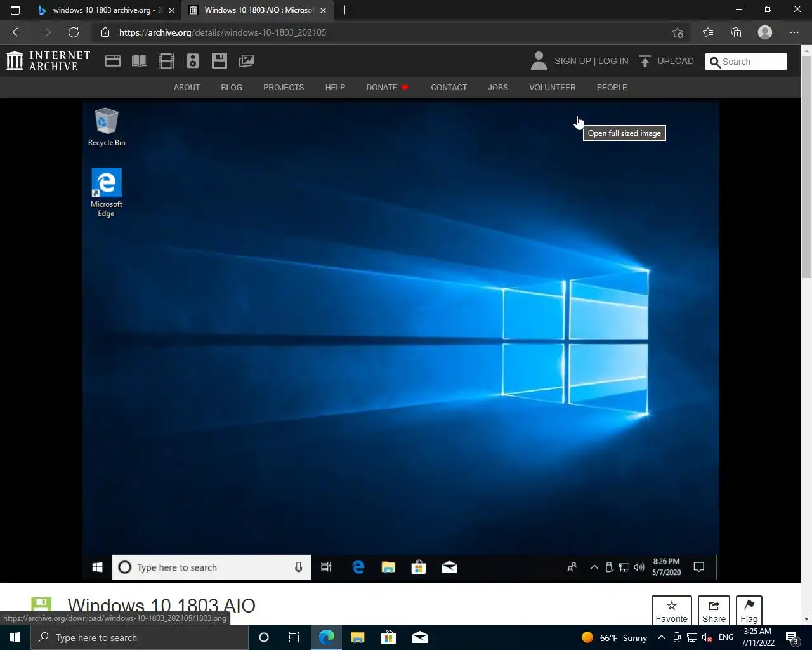Open File Explorer on the host taskbar
This screenshot has width=812, height=650.
[x=358, y=637]
